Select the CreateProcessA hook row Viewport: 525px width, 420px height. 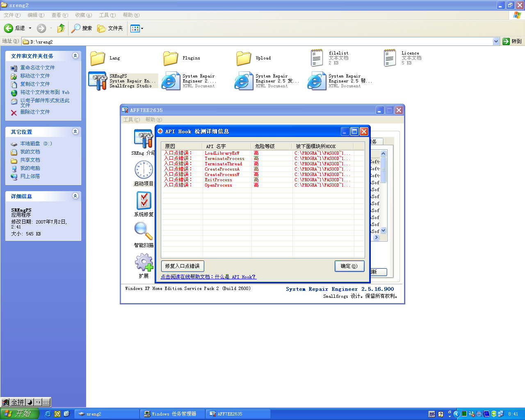(262, 169)
